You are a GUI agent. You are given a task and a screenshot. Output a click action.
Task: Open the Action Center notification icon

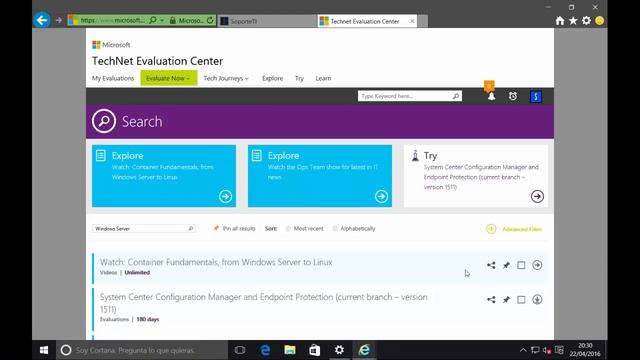[x=559, y=350]
